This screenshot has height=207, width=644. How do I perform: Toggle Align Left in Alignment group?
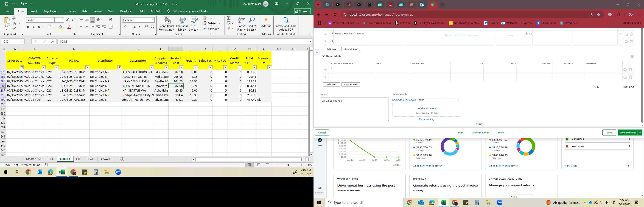coord(81,27)
